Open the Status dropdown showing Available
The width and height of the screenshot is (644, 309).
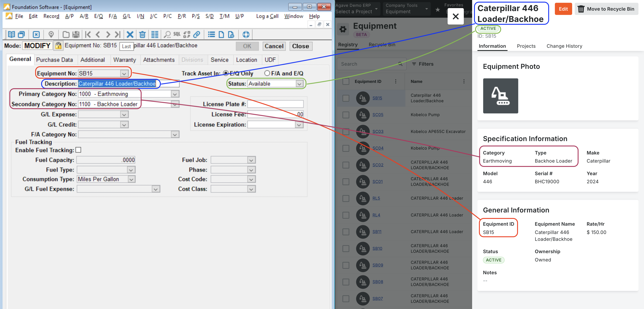click(299, 84)
